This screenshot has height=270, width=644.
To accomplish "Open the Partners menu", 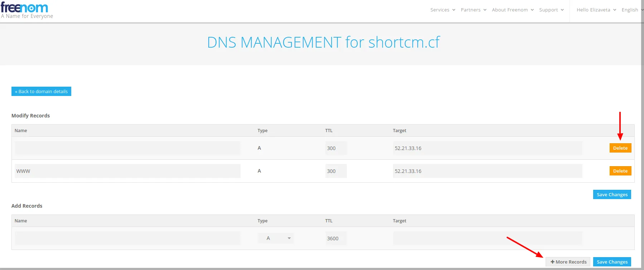I will 474,10.
